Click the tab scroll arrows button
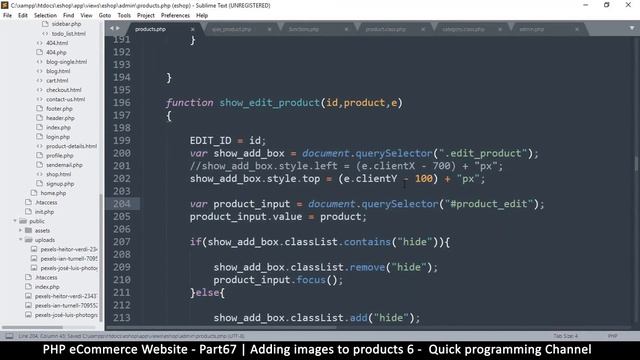 point(115,28)
